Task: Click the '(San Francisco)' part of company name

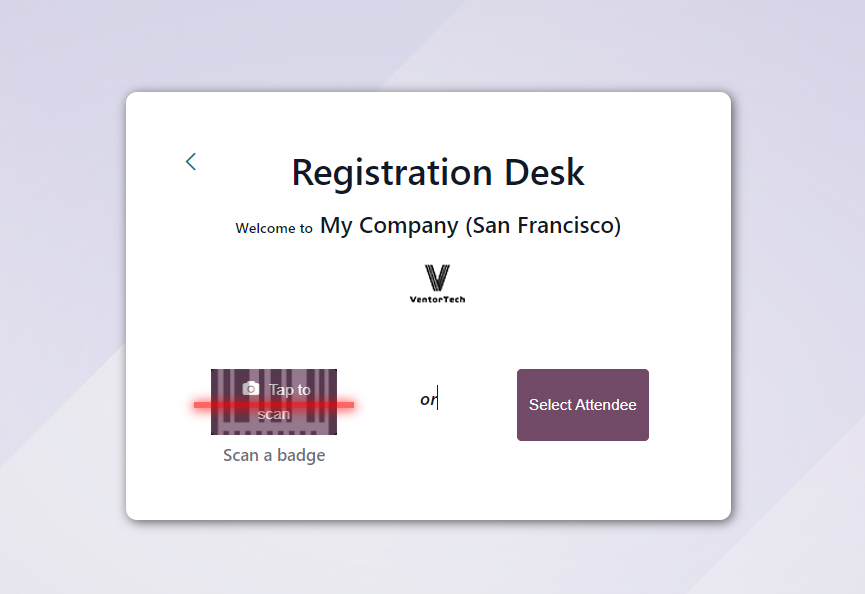Action: 543,226
